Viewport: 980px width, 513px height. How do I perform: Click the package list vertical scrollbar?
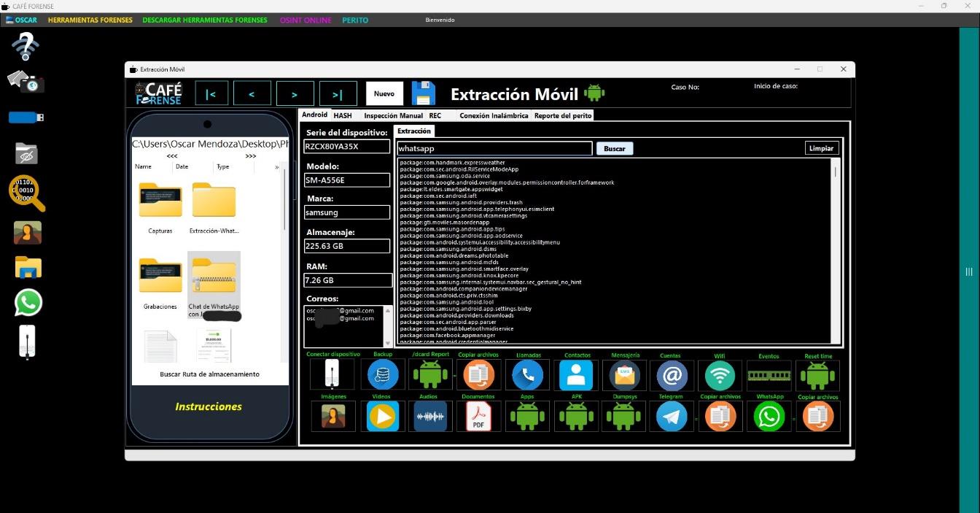(x=836, y=248)
